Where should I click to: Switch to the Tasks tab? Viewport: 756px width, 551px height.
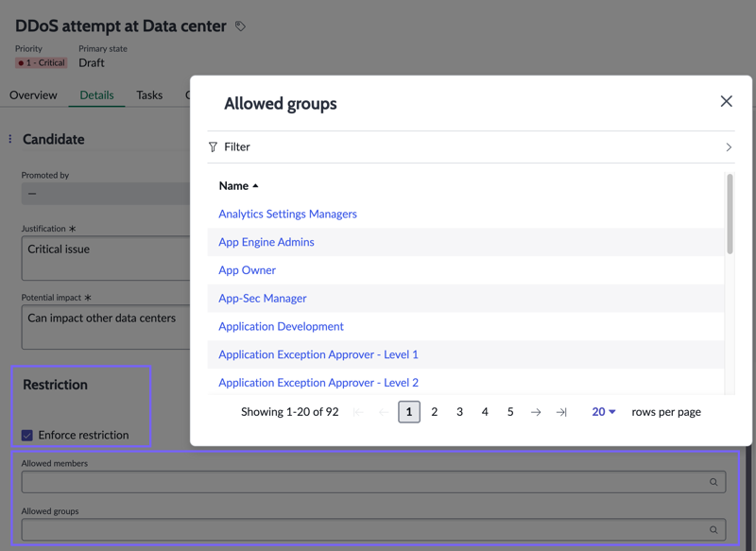149,95
